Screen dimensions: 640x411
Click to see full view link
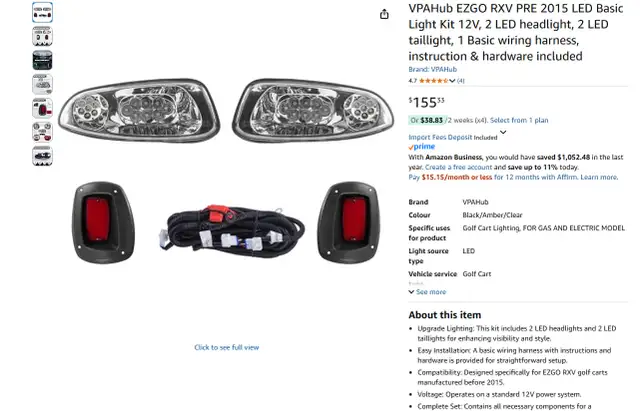click(227, 347)
